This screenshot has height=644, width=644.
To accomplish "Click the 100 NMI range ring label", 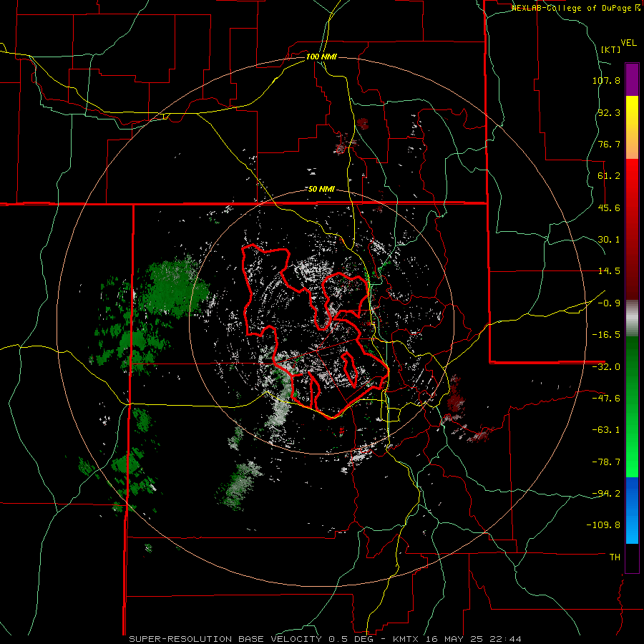I will 321,57.
